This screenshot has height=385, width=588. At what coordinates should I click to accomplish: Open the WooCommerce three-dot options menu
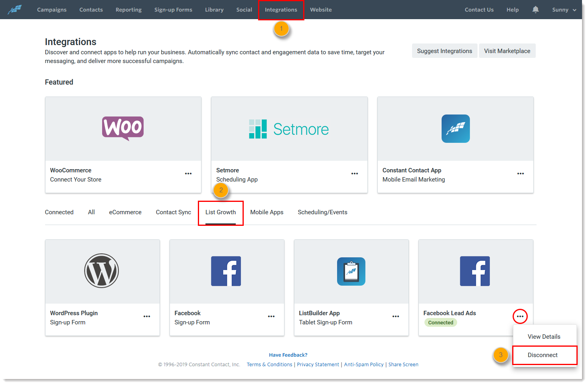(188, 174)
